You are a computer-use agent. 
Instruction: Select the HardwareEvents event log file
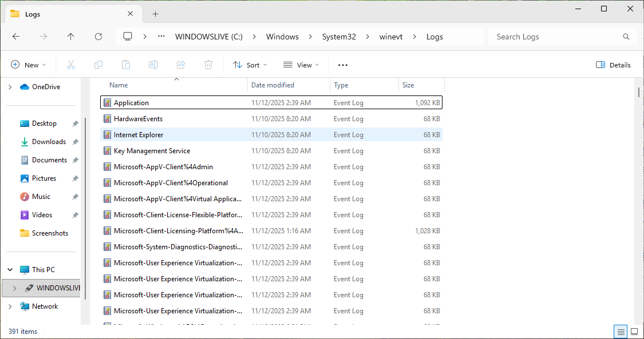click(138, 119)
